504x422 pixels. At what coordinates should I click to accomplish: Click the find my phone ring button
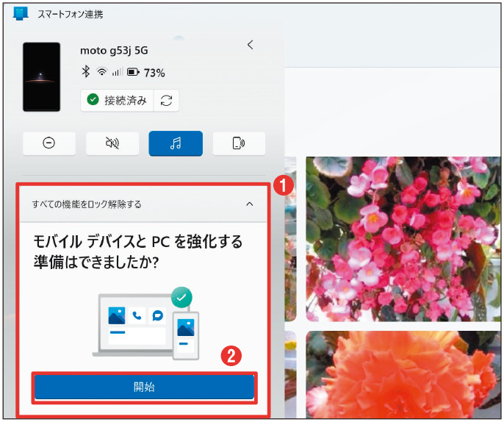pyautogui.click(x=239, y=143)
